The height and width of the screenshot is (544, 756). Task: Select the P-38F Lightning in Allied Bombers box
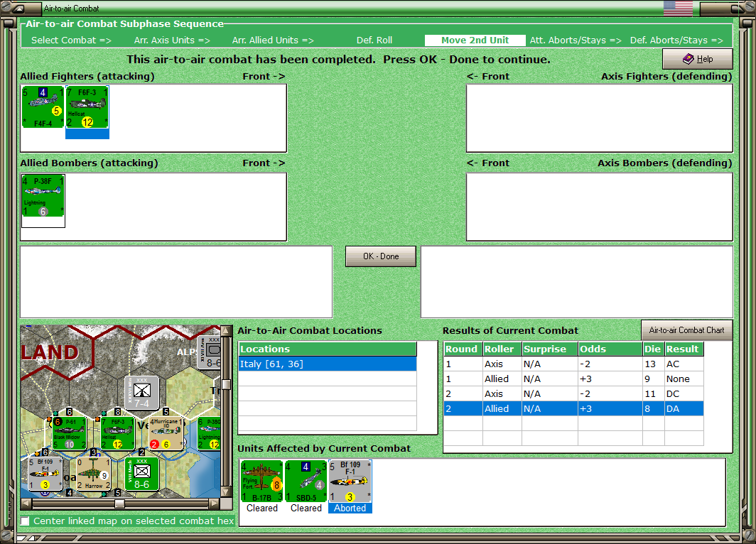tap(43, 196)
